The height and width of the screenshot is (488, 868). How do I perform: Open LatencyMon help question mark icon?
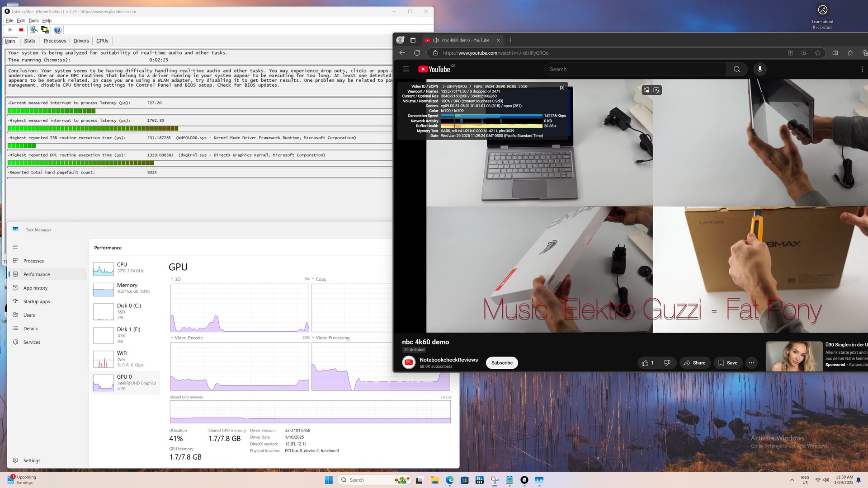tap(57, 30)
